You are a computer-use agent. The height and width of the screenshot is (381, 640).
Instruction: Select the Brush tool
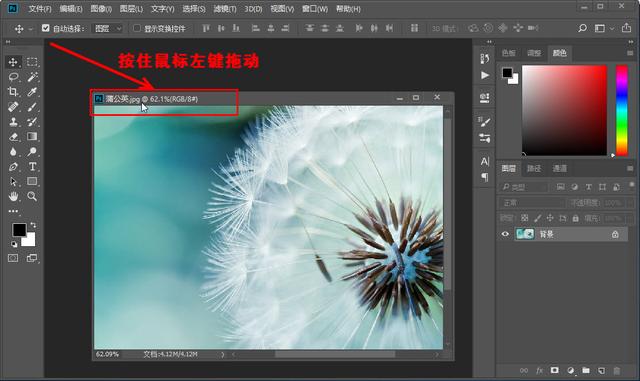point(32,107)
